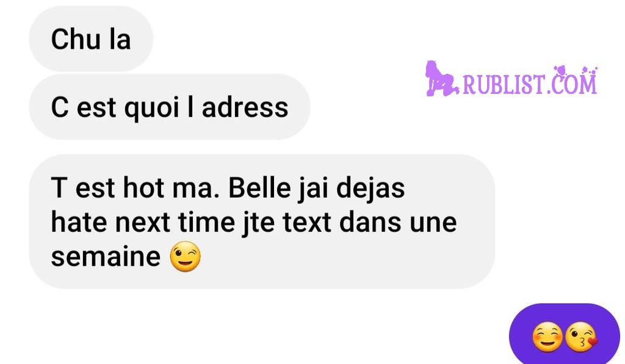Click the word "dejas" in long message
This screenshot has height=364, width=625.
coord(370,188)
